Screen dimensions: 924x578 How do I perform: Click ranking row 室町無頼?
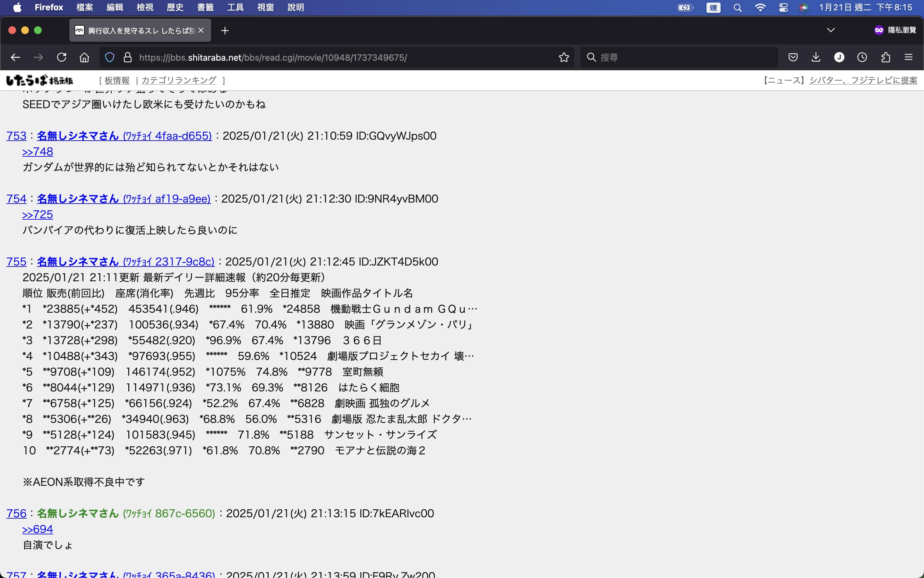[203, 372]
